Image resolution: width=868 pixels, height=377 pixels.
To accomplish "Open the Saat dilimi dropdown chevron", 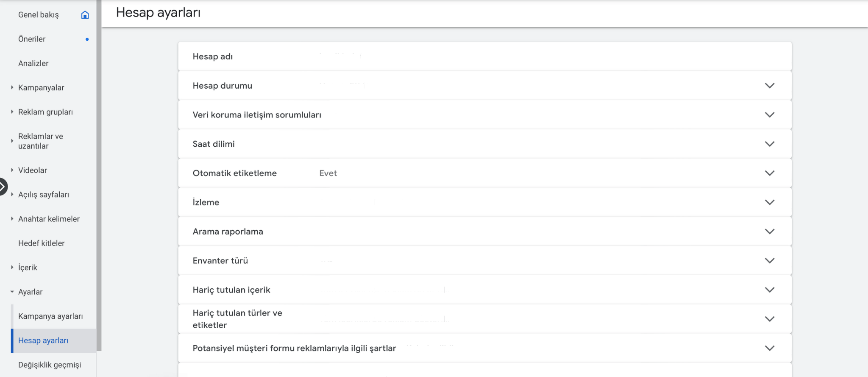I will 769,144.
